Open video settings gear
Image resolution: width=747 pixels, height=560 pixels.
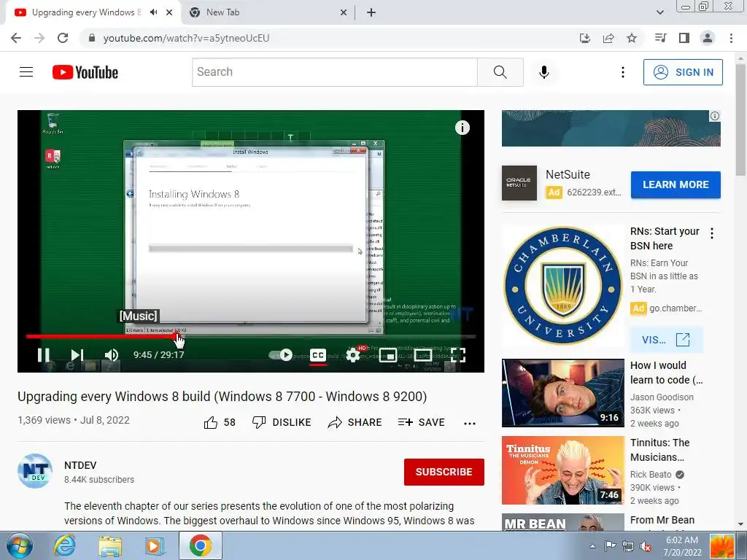[x=353, y=355]
